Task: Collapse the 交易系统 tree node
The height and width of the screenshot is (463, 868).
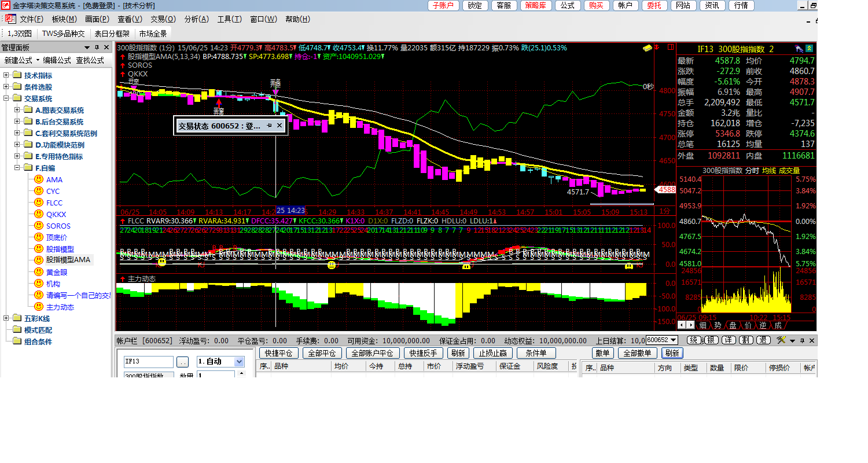Action: pyautogui.click(x=6, y=98)
